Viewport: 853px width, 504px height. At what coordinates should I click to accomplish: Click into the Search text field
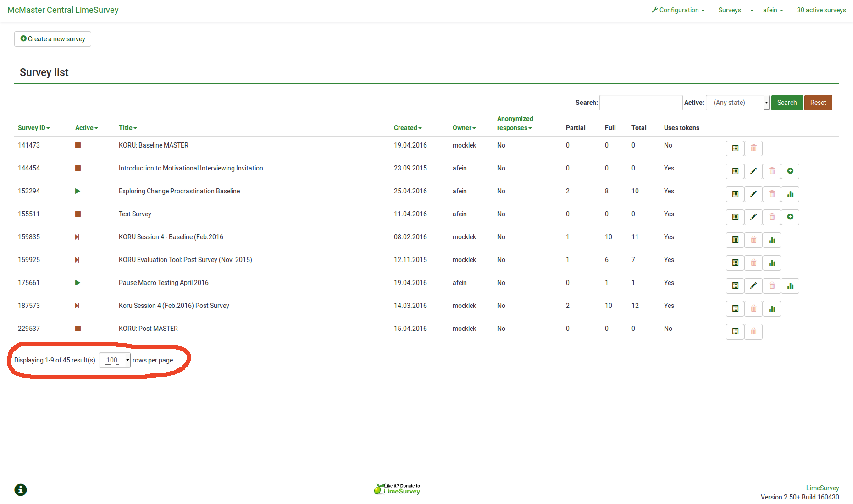coord(641,103)
